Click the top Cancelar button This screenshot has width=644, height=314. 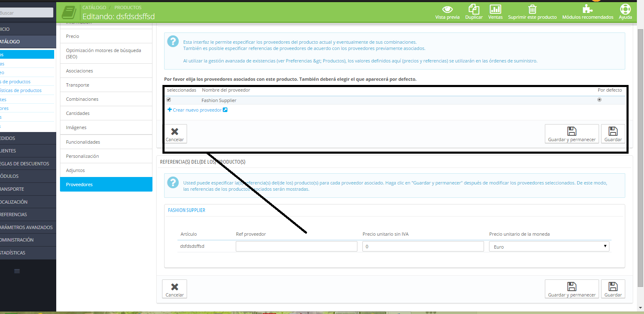(175, 134)
